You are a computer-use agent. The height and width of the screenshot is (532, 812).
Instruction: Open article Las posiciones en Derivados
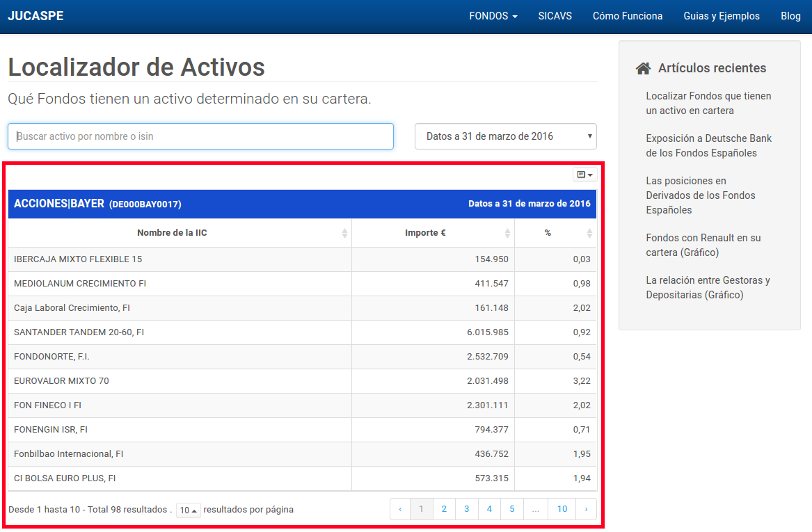700,195
